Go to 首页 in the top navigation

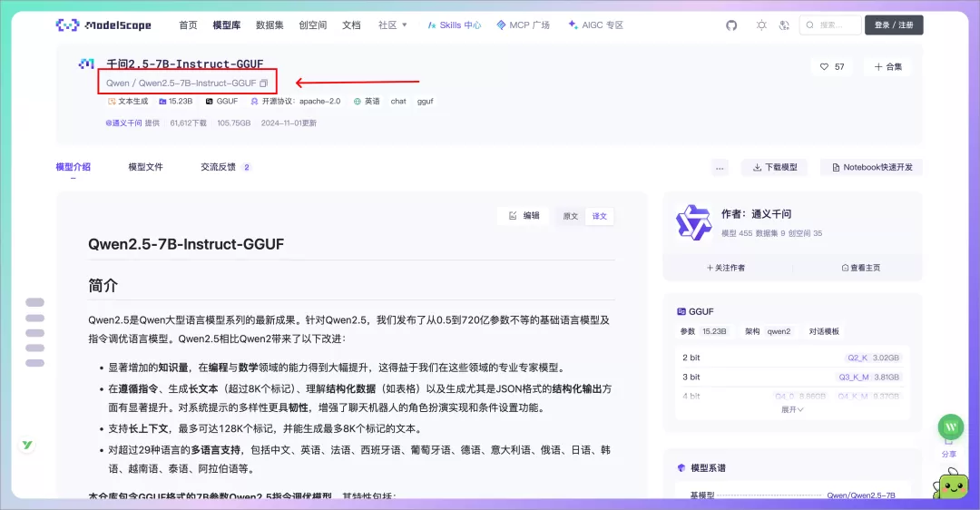[x=188, y=25]
